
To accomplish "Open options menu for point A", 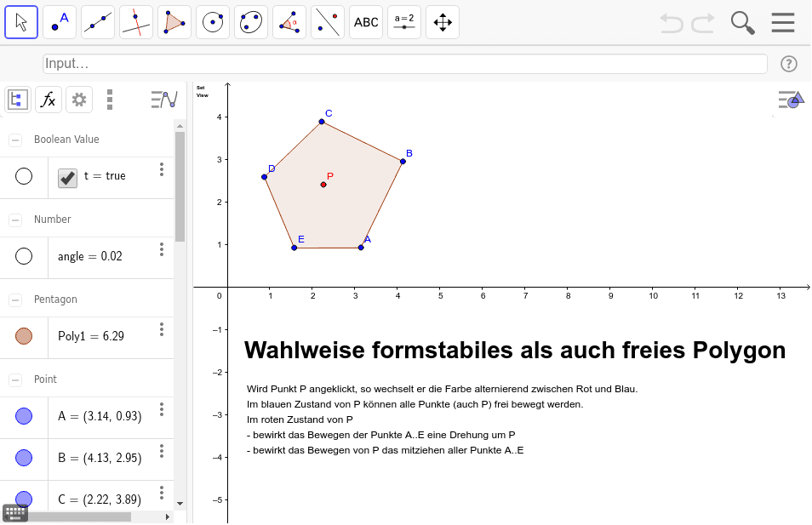I will (162, 409).
